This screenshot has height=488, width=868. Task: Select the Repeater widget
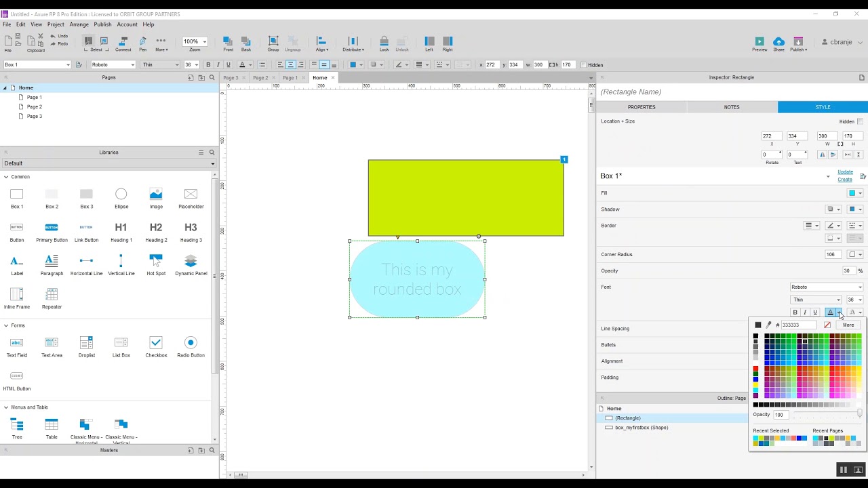pos(52,298)
